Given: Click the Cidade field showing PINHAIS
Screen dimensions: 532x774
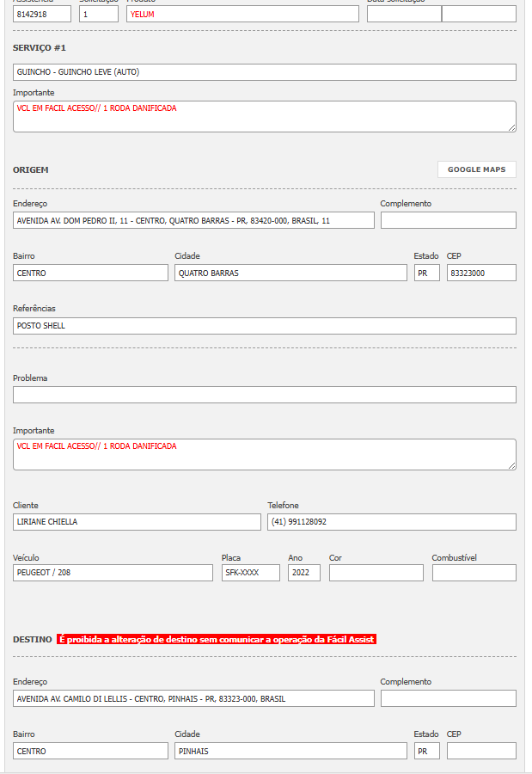Looking at the screenshot, I should point(290,751).
